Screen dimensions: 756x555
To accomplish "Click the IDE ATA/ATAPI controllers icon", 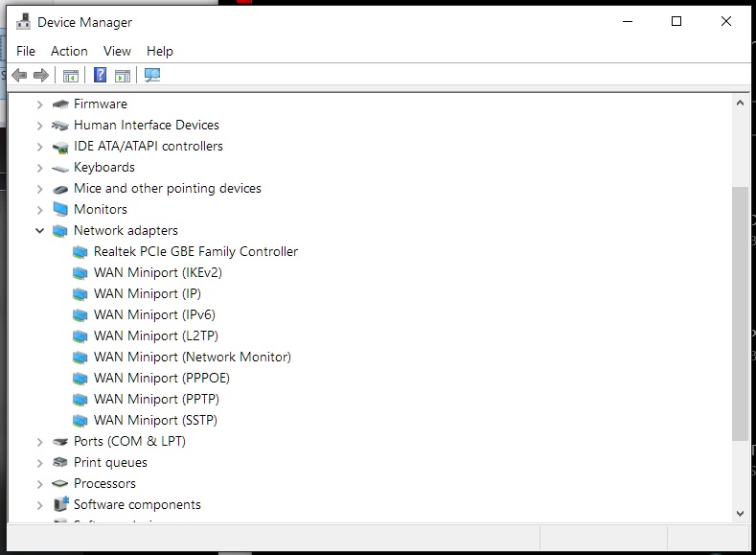I will point(60,147).
